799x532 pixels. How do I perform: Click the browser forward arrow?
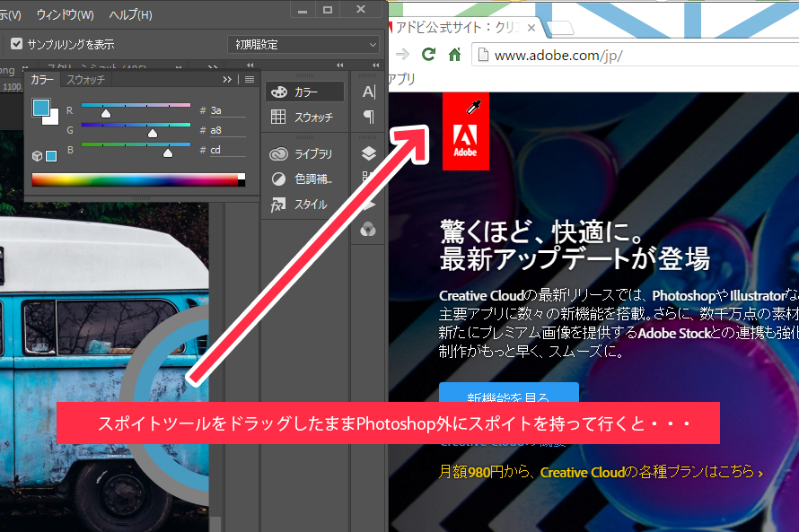[402, 54]
